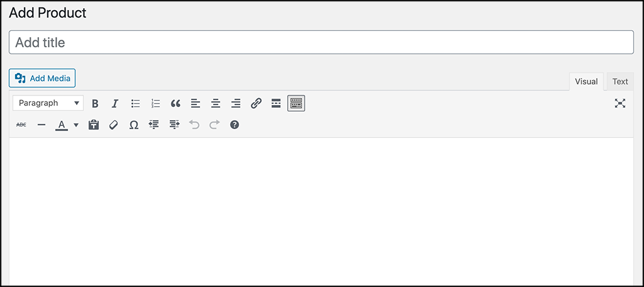Image resolution: width=644 pixels, height=287 pixels.
Task: Apply the underlined A text color
Action: tap(62, 125)
